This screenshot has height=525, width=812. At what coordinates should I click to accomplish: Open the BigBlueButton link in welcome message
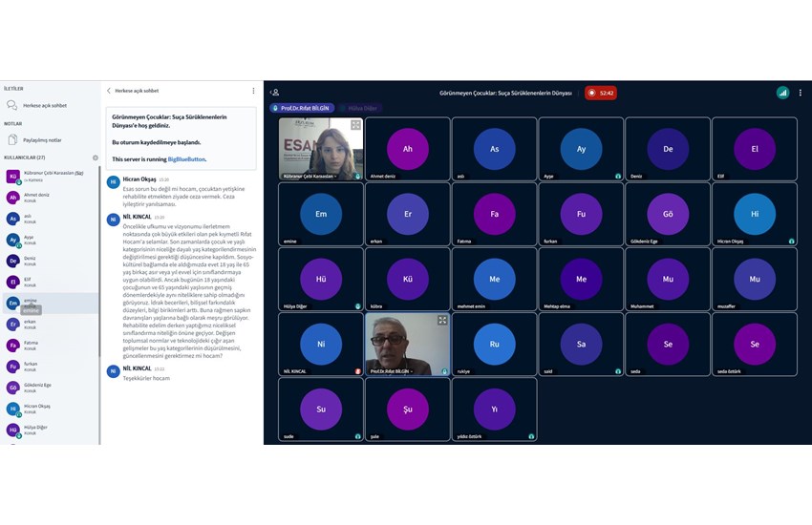point(186,159)
